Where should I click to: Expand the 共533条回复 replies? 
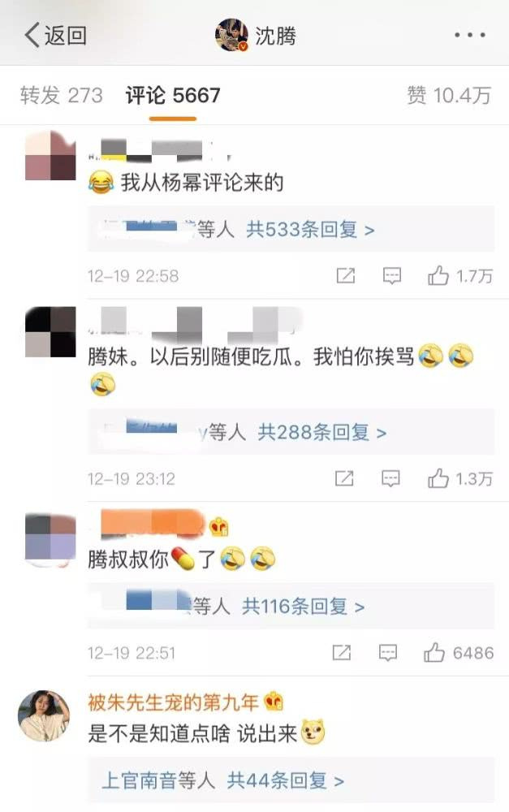(x=309, y=230)
